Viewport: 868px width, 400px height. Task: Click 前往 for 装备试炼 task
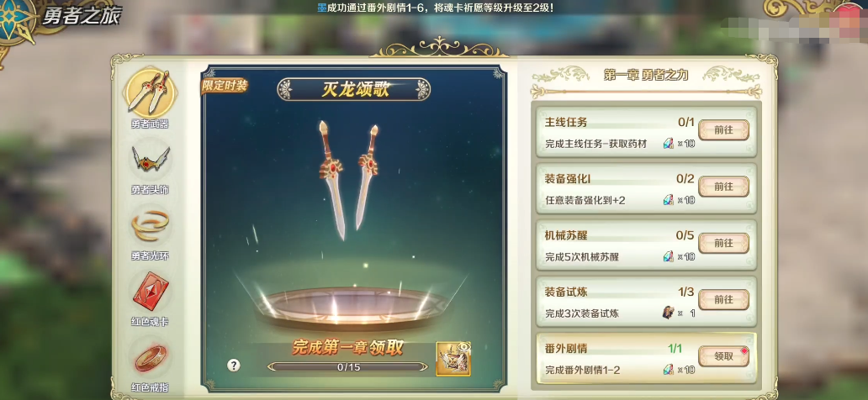[723, 299]
